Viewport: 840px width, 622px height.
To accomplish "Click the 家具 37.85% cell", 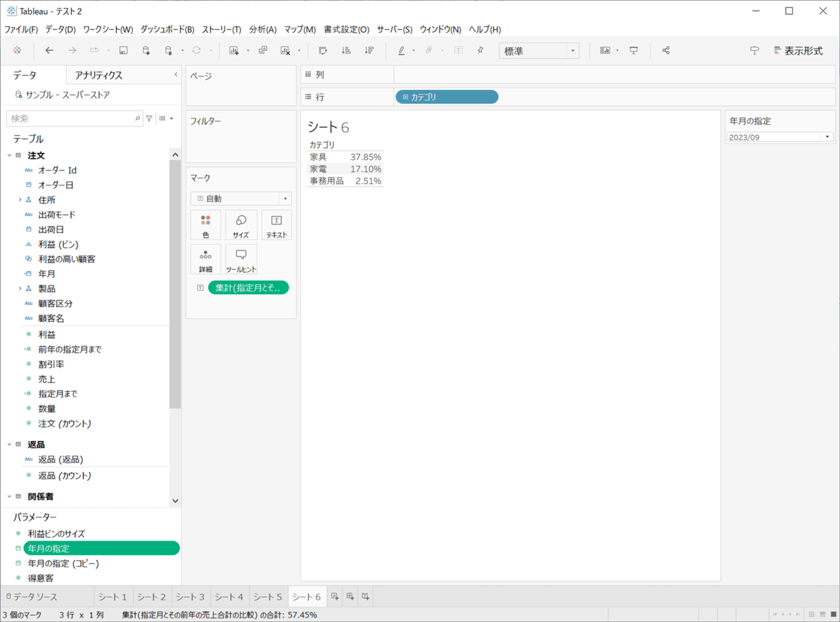I will pos(365,157).
